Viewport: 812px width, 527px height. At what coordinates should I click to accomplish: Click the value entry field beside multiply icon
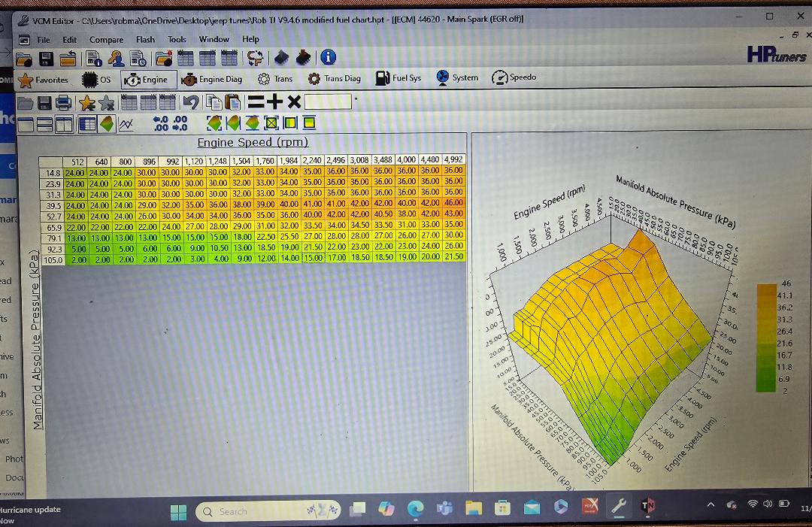point(327,102)
